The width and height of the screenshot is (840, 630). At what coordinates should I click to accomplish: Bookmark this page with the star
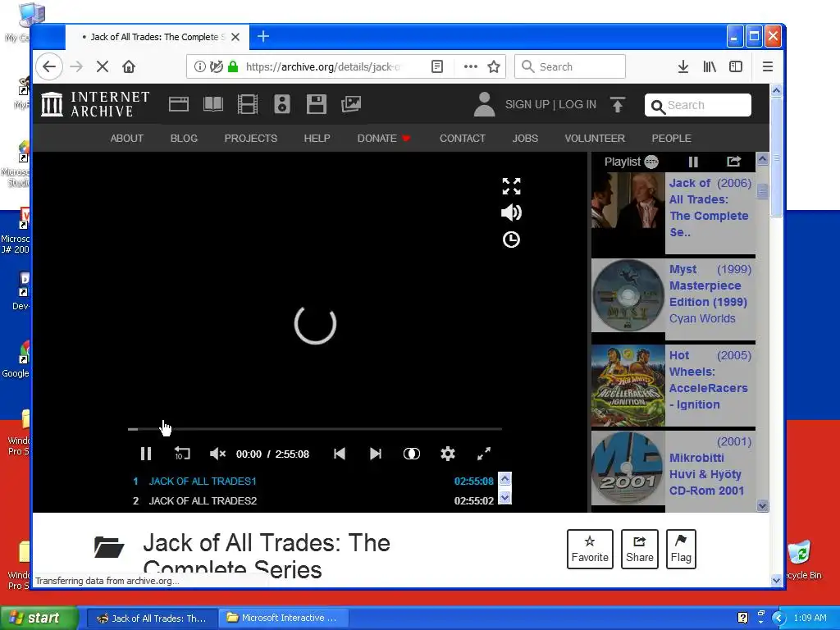(x=493, y=66)
